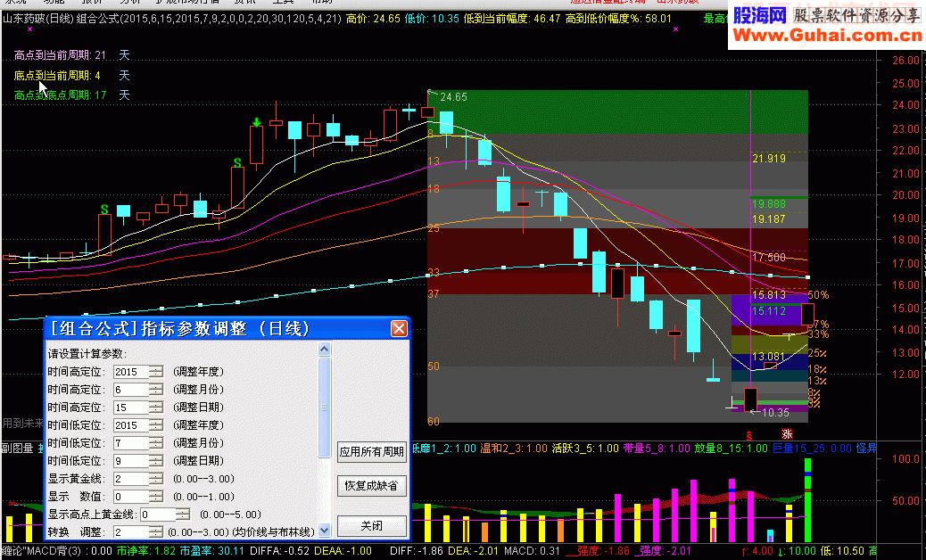
Task: Click the 市净率: 1.82 status value
Action: [x=145, y=551]
